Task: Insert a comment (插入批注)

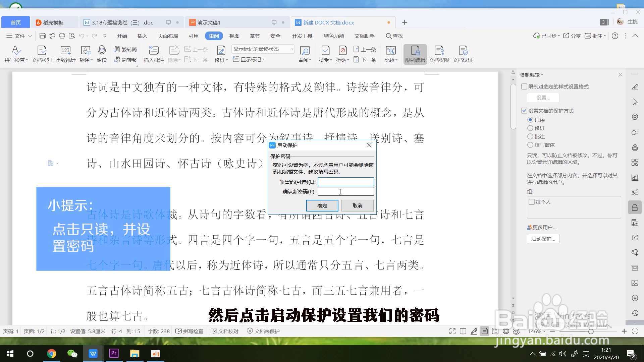Action: (154, 54)
